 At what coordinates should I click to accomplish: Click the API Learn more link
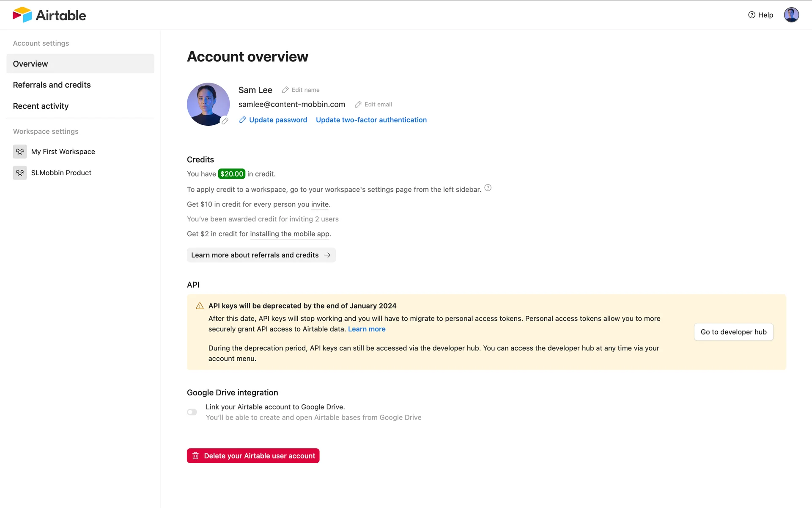coord(367,329)
